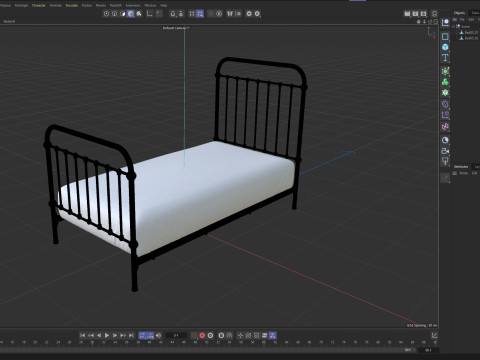Open the Extensions menu

pos(133,5)
